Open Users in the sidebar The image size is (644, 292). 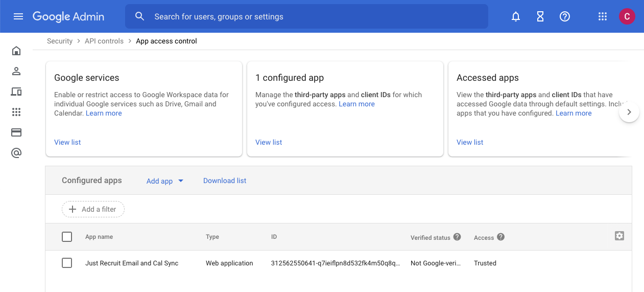point(16,71)
